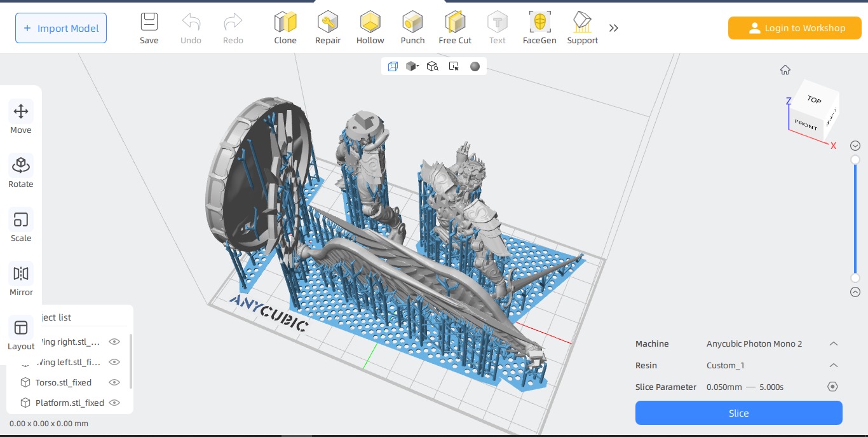Click the cube with magnifier inspect icon
This screenshot has height=437, width=868.
tap(433, 66)
